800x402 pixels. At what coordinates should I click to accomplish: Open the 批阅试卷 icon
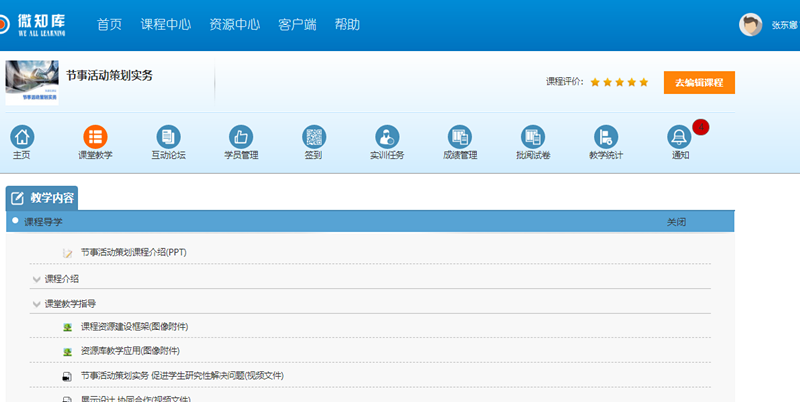point(533,137)
